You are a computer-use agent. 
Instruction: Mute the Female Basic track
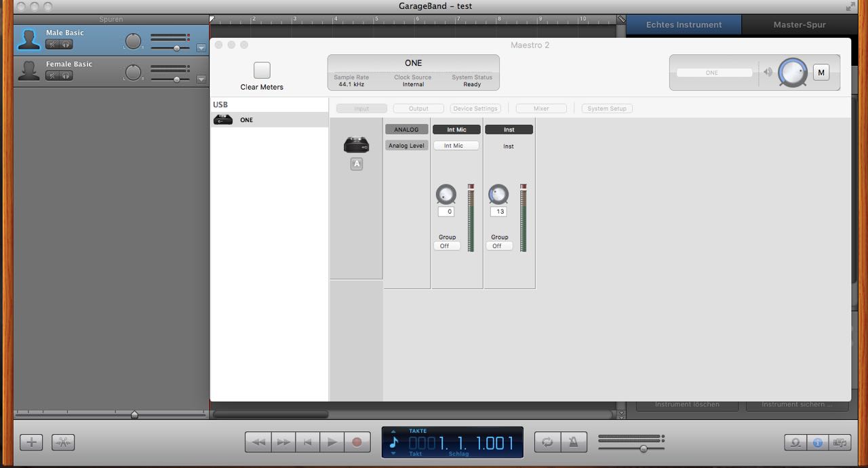point(52,76)
